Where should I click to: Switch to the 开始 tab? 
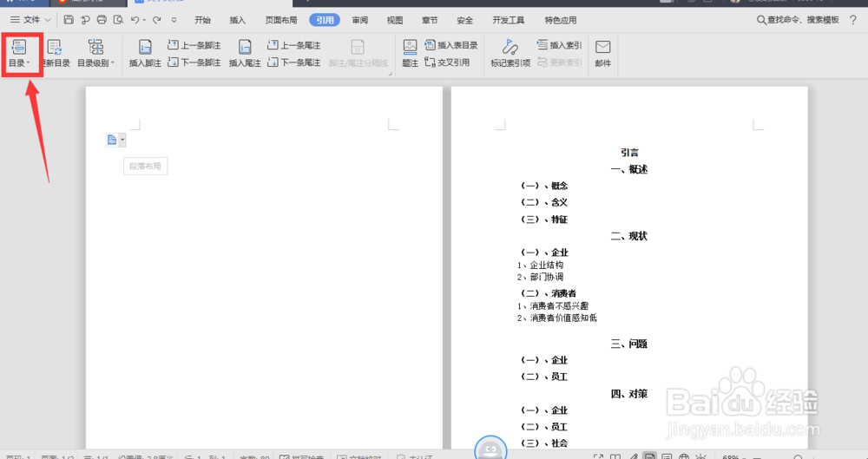click(x=202, y=20)
